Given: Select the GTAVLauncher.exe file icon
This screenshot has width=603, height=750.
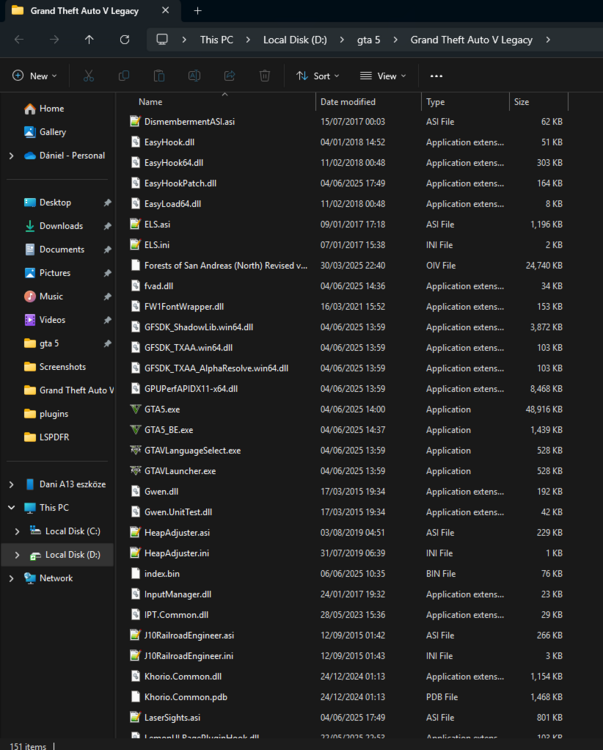Looking at the screenshot, I should [136, 471].
